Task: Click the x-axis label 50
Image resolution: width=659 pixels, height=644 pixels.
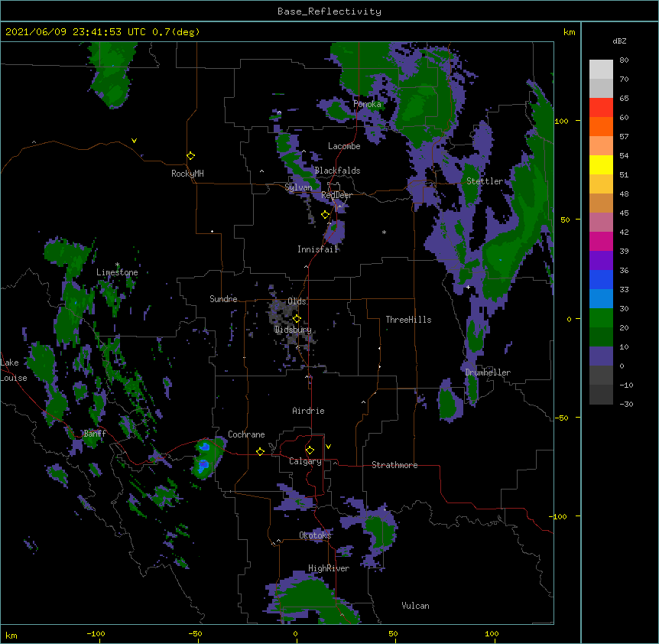Action: 393,634
